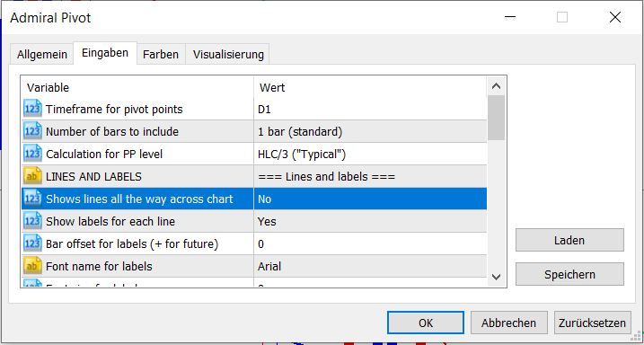Viewport: 644px width, 345px height.
Task: Click the icon beside Timeframe for pivot points
Action: (x=32, y=110)
